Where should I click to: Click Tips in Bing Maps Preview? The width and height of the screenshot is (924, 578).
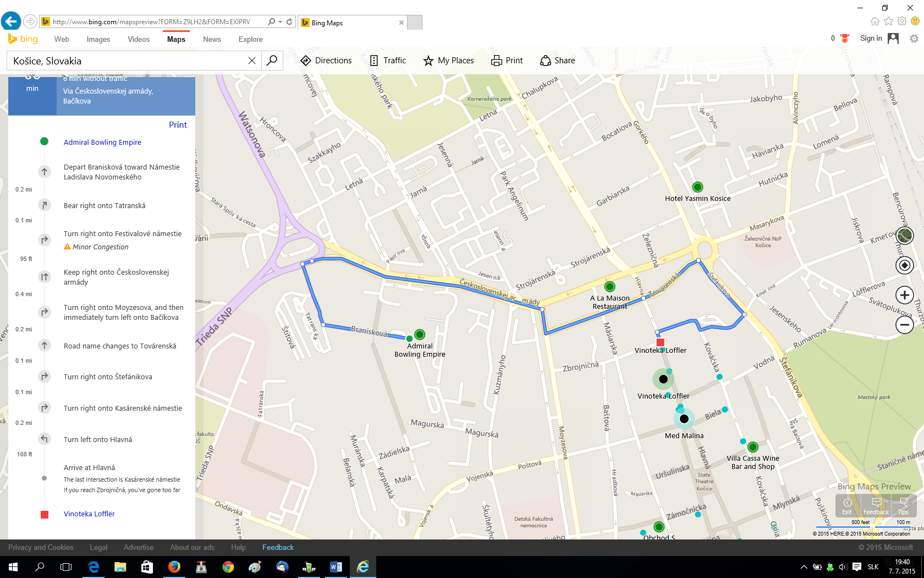903,506
